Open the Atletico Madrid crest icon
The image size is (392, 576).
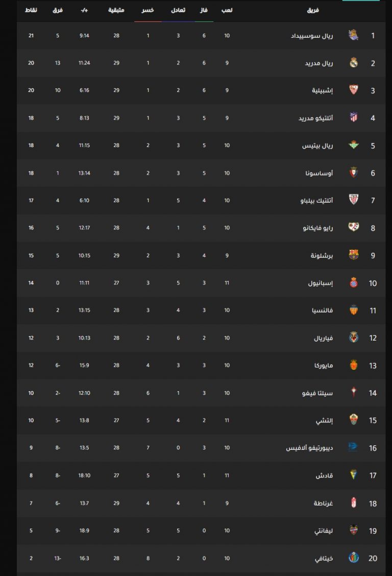[x=353, y=117]
